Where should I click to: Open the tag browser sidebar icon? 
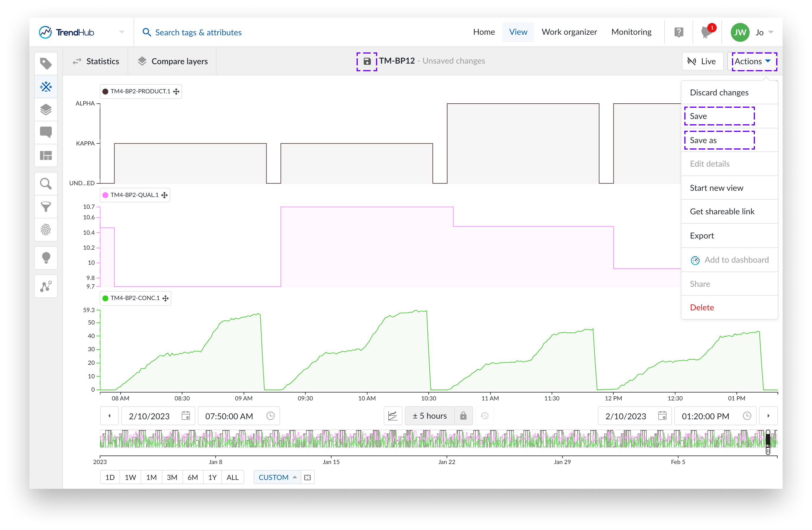pyautogui.click(x=46, y=64)
